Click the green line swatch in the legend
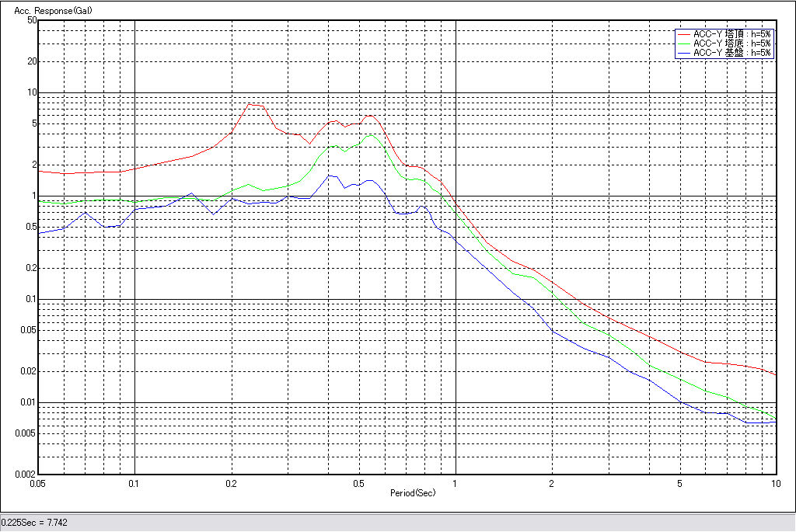796x532 pixels. point(683,43)
